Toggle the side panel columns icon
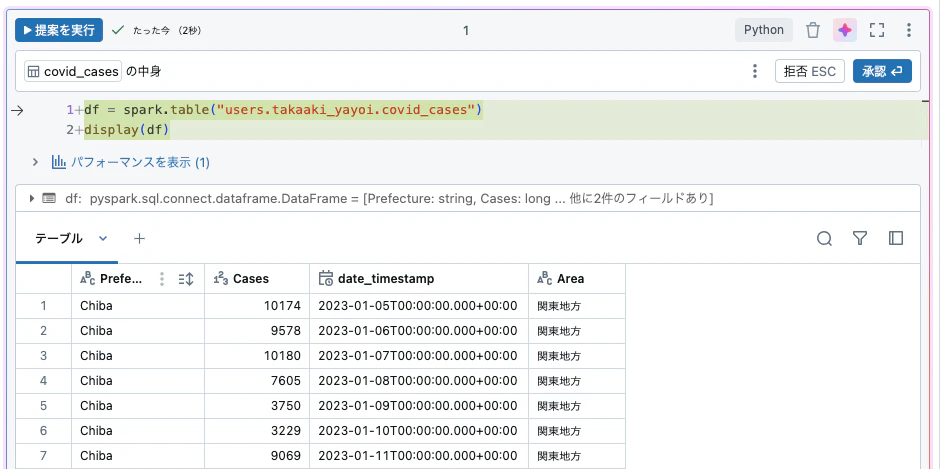 click(x=896, y=238)
